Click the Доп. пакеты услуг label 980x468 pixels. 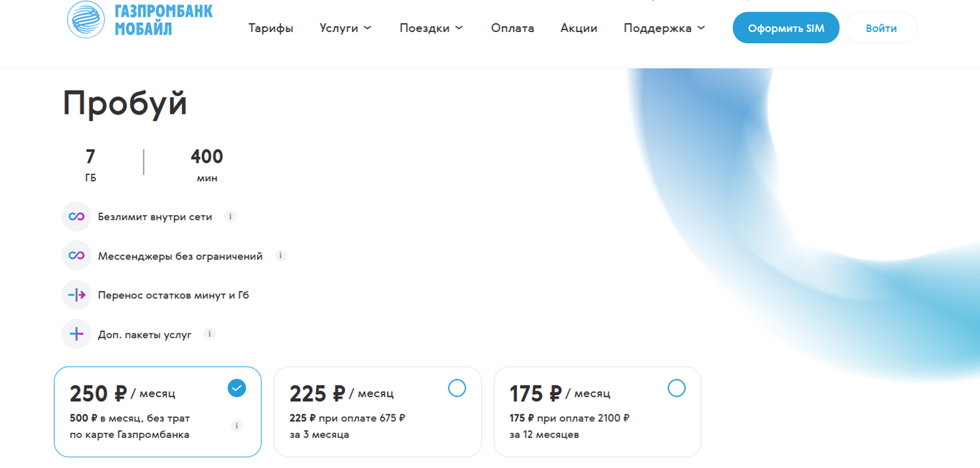coord(145,335)
